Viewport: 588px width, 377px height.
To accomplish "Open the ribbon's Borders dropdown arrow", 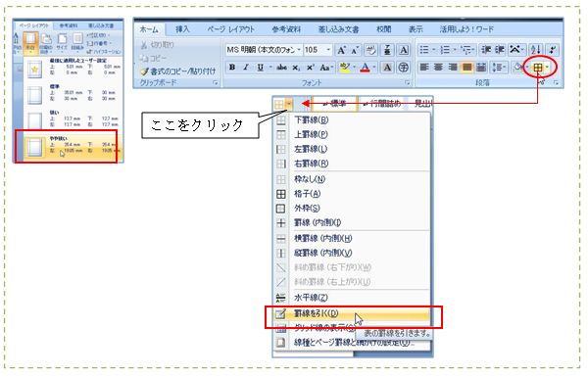I will 548,68.
